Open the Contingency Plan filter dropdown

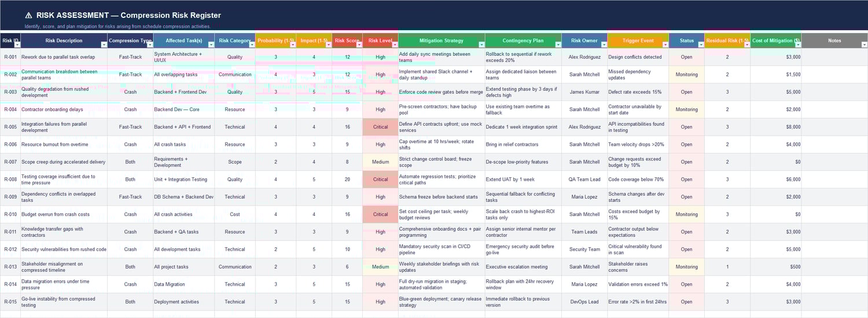(558, 44)
